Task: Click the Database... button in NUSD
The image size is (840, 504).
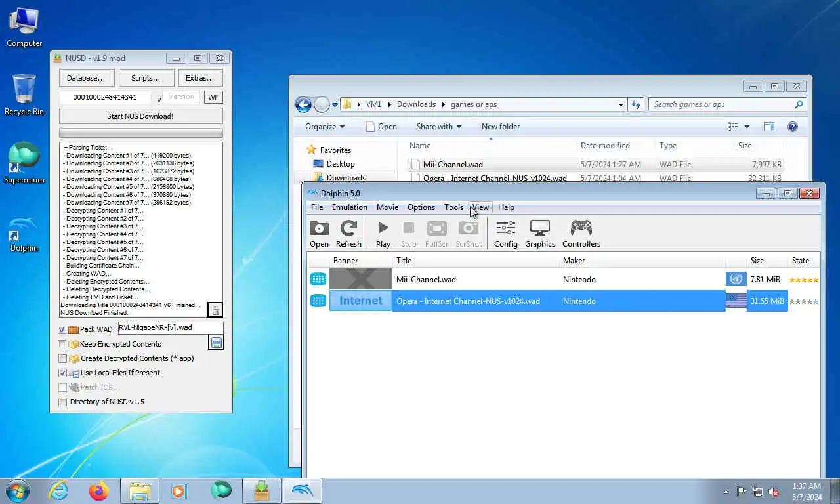Action: coord(86,78)
